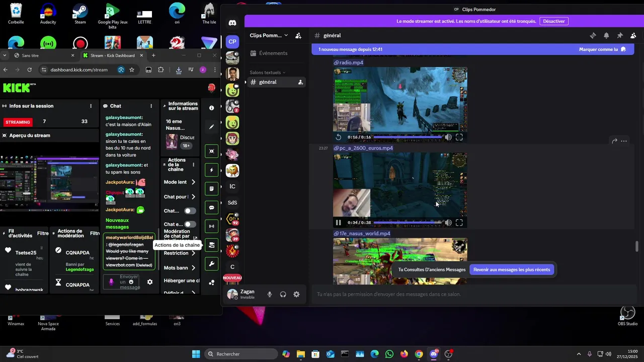644x362 pixels.
Task: Select the CP server icon in Discord
Action: [x=232, y=42]
